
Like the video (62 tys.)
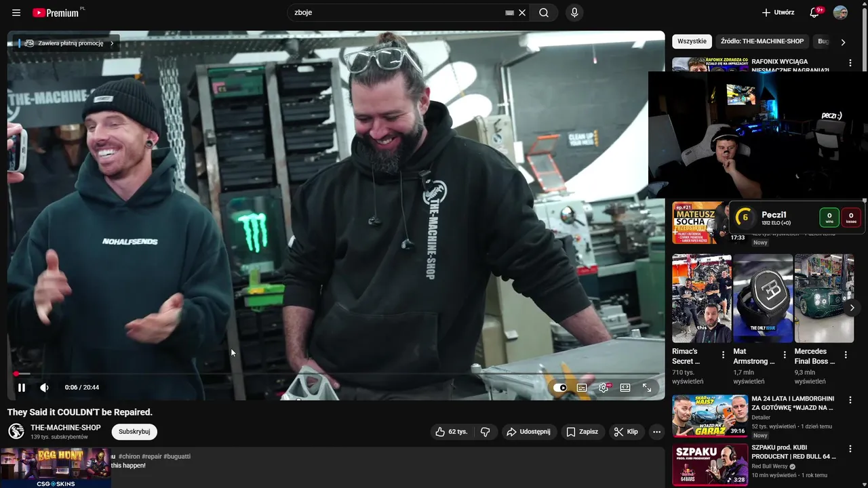click(451, 432)
